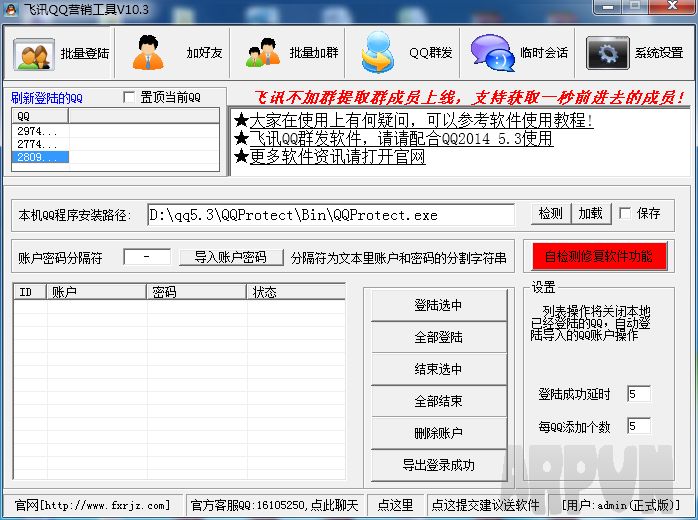Click the QQ column header in the login list

coord(40,116)
